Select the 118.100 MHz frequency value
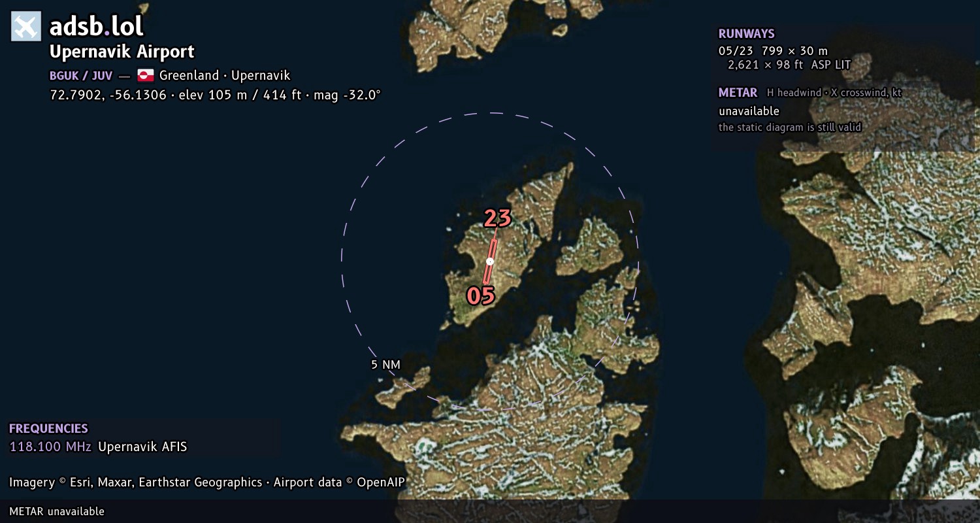The image size is (980, 523). pyautogui.click(x=51, y=447)
